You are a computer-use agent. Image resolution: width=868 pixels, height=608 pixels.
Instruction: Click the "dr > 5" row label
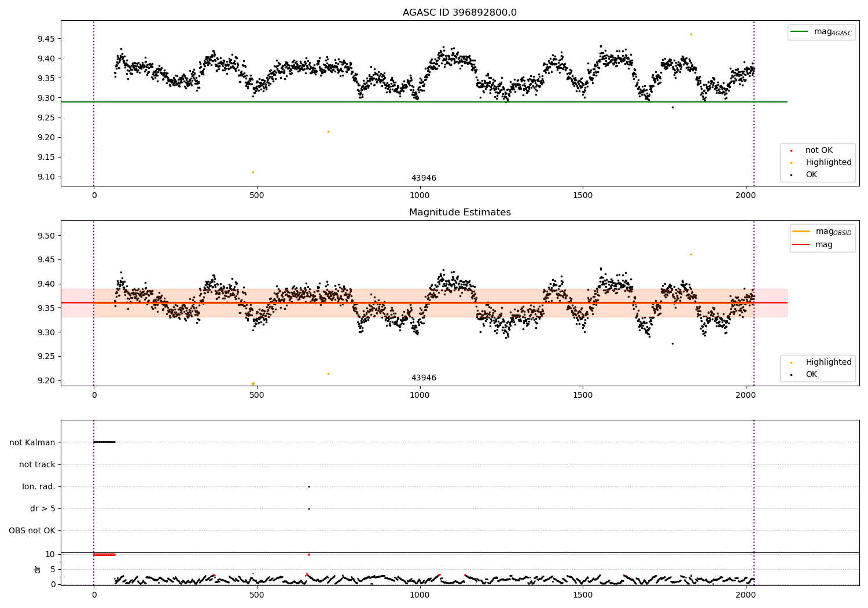43,508
